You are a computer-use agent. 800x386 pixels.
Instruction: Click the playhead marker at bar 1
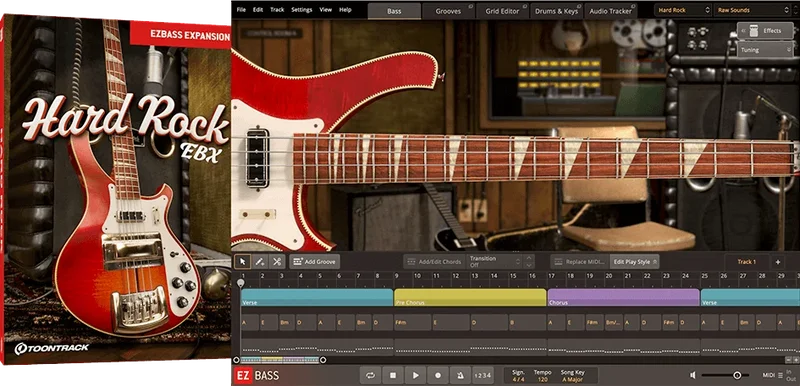coord(241,282)
